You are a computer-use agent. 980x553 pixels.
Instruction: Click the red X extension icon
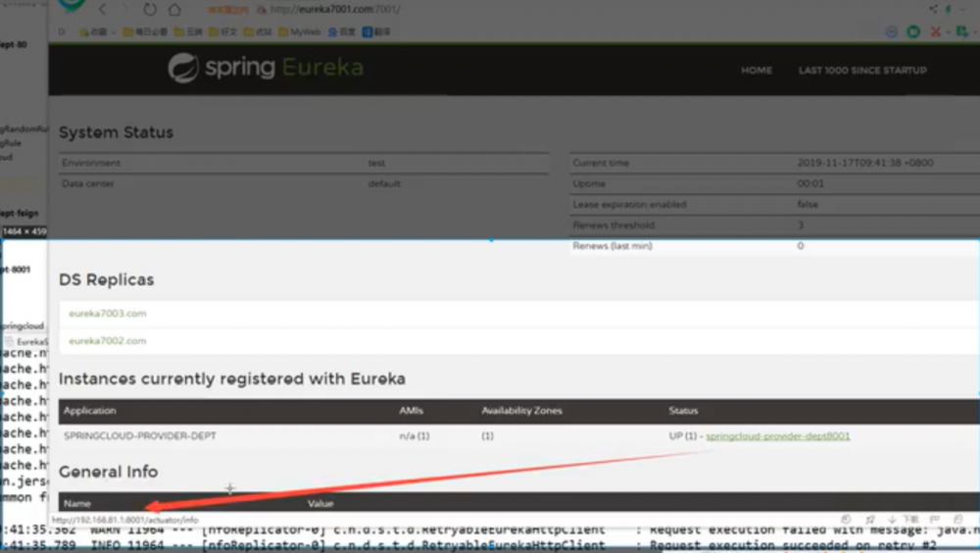(x=936, y=31)
